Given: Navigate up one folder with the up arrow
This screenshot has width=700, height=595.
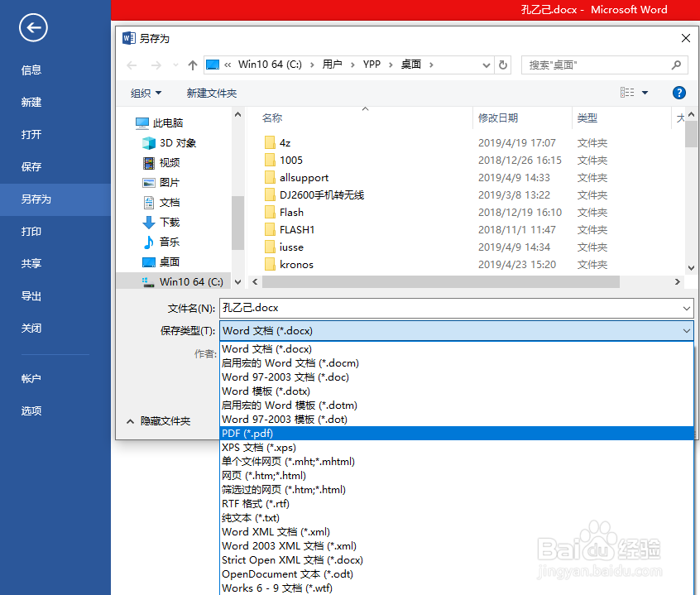Looking at the screenshot, I should (192, 65).
